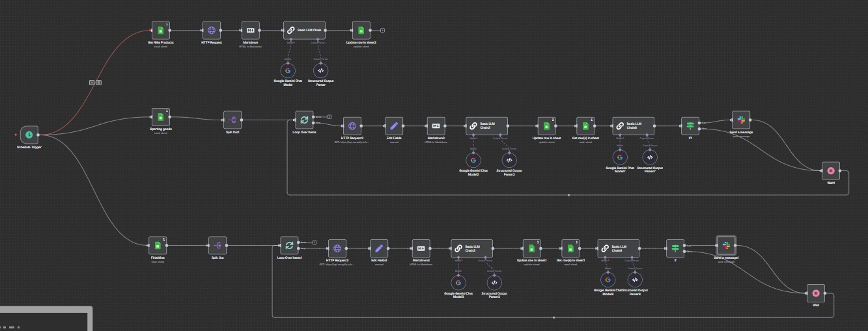Select the Wait1 pause node
Screen dimensions: 868x331
click(831, 171)
